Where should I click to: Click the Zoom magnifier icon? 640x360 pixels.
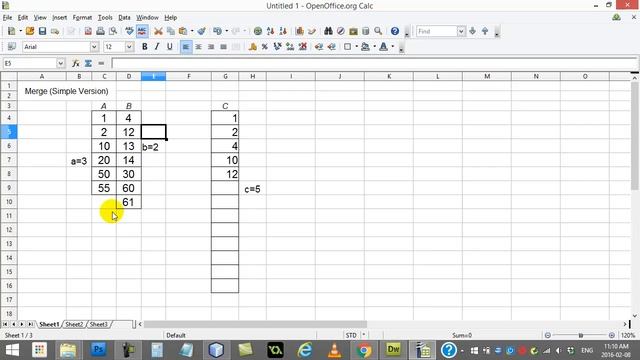(378, 31)
